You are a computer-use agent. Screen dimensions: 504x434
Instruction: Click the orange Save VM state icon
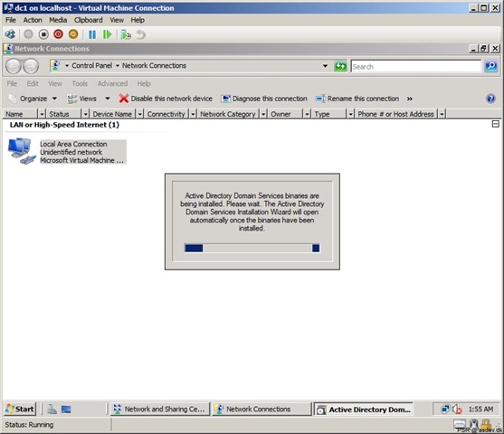[73, 34]
